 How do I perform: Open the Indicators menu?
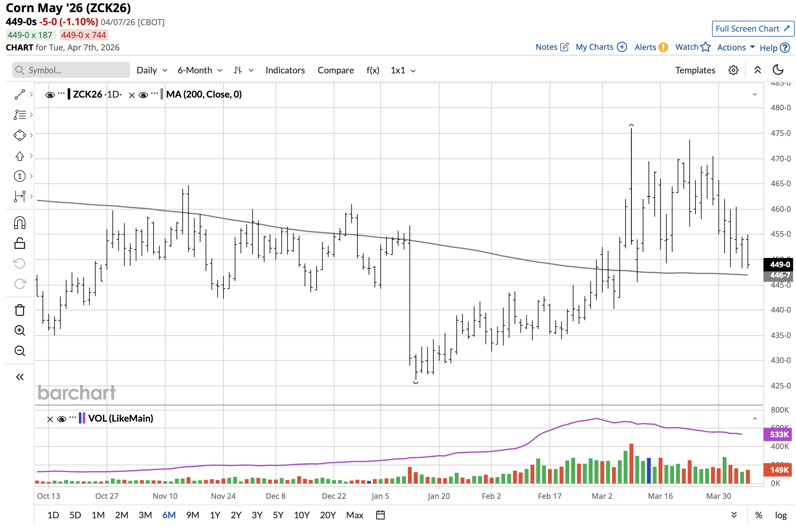tap(285, 70)
